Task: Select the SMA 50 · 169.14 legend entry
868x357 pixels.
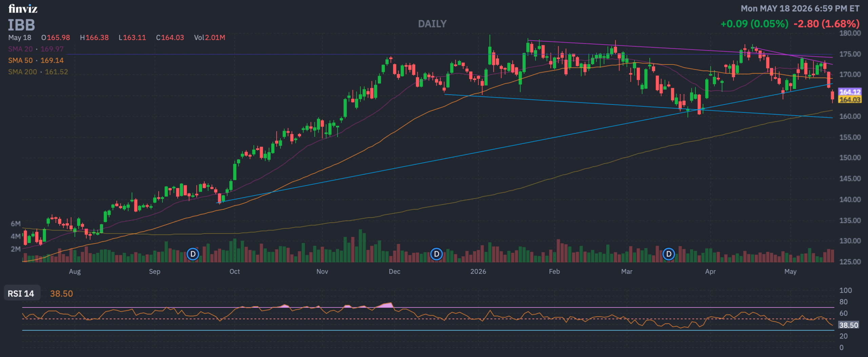Action: pos(36,60)
